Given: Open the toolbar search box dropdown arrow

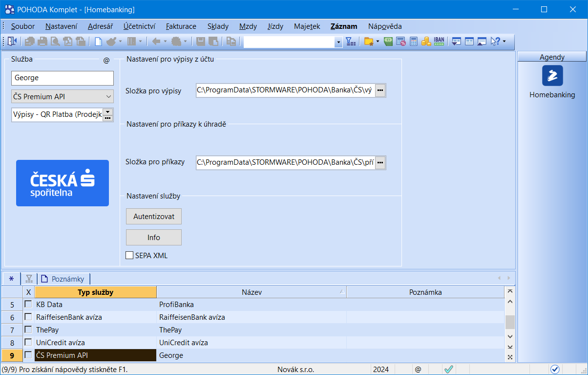Looking at the screenshot, I should (338, 43).
